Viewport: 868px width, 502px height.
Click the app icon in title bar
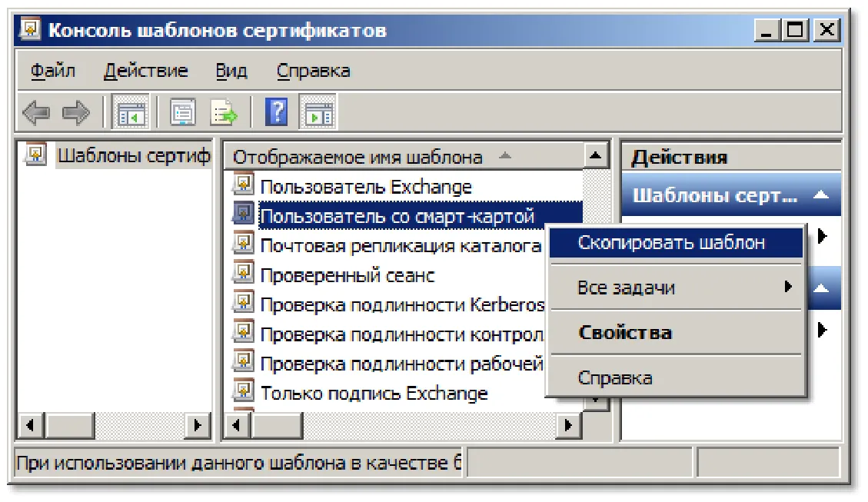click(x=31, y=28)
